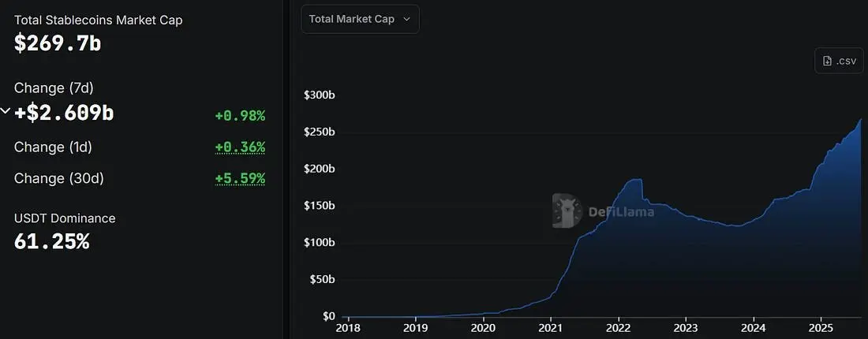This screenshot has width=868, height=339.
Task: Click the +5.59% thirty-day change value
Action: tap(240, 179)
